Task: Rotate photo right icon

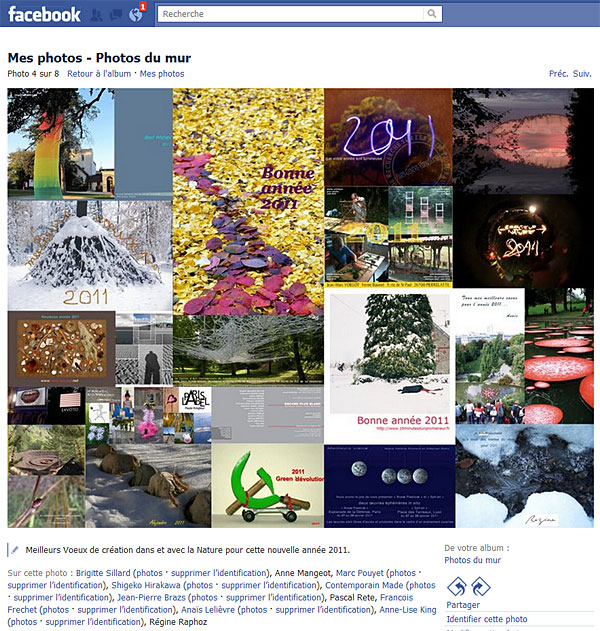Action: click(x=480, y=586)
